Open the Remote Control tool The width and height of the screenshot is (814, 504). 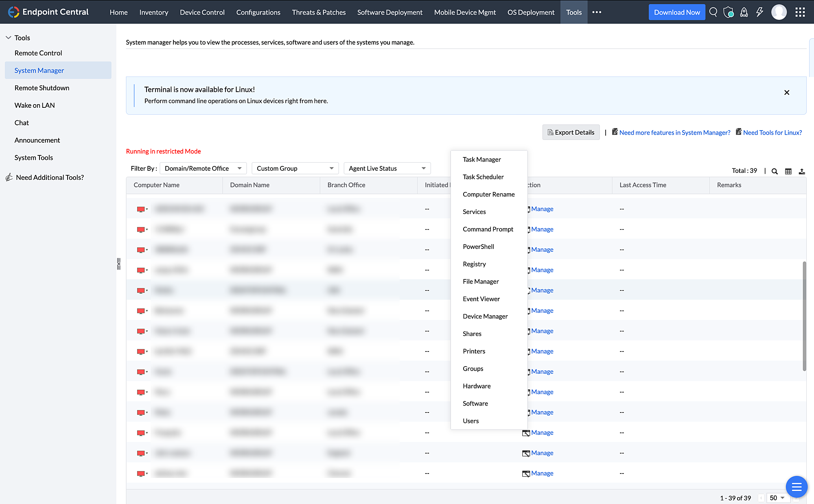click(38, 53)
